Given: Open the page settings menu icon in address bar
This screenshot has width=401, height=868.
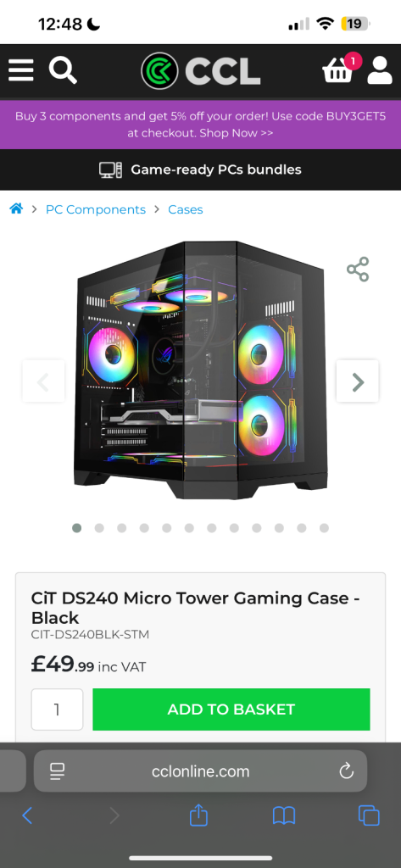Looking at the screenshot, I should coord(57,771).
